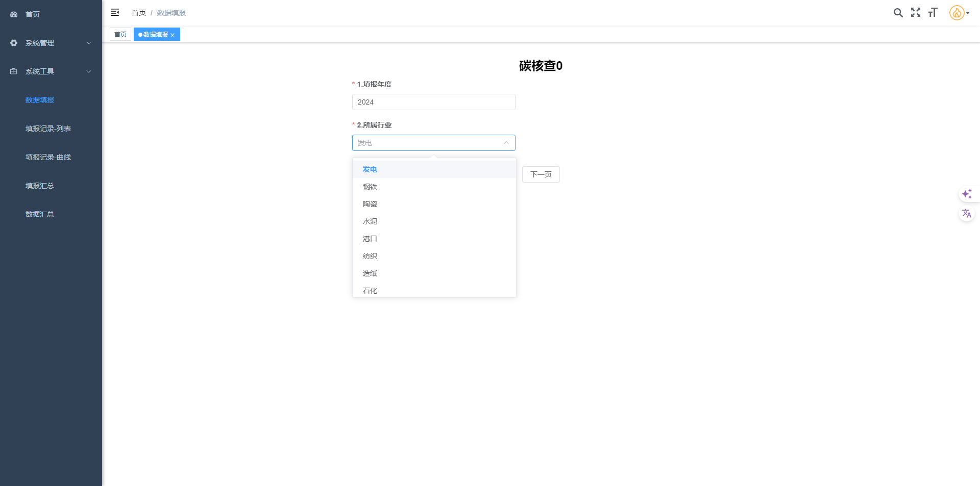Click the 数据填报 breadcrumb text
This screenshot has height=486, width=980.
(x=171, y=13)
